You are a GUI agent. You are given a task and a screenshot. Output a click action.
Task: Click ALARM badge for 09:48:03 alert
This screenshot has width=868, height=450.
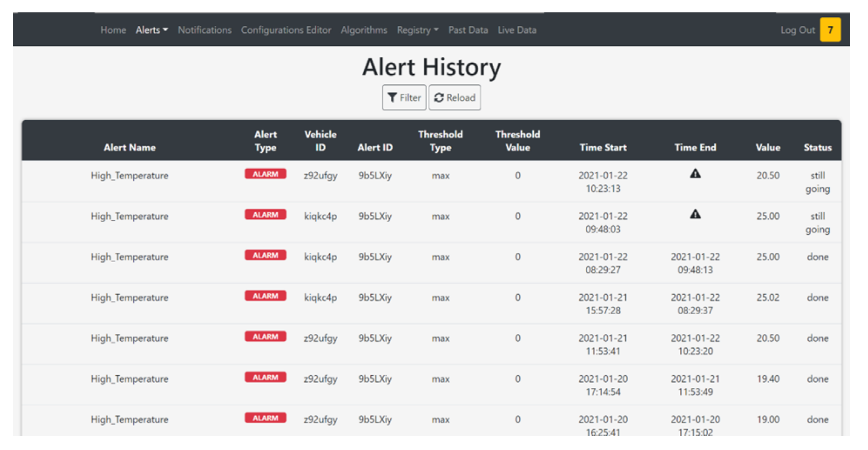265,215
